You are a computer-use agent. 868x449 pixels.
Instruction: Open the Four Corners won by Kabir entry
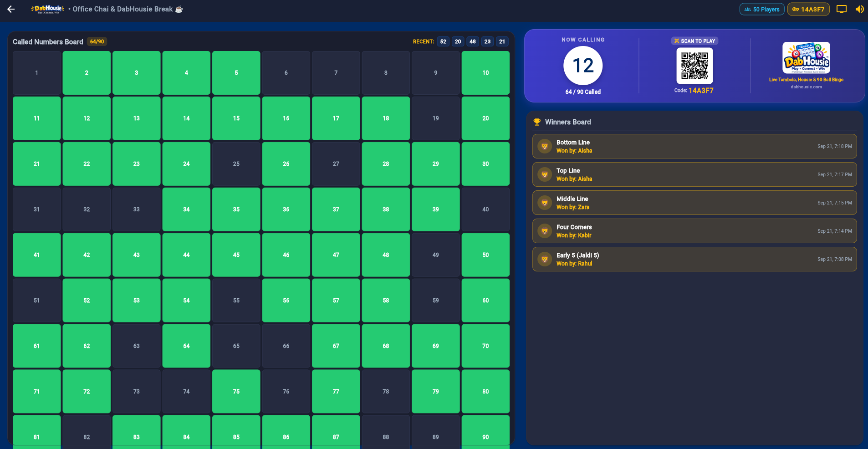(694, 231)
